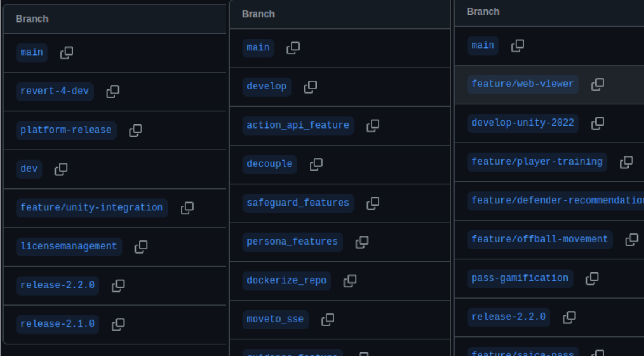Copy platform-release branch name to clipboard
Image resolution: width=644 pixels, height=356 pixels.
tap(136, 130)
